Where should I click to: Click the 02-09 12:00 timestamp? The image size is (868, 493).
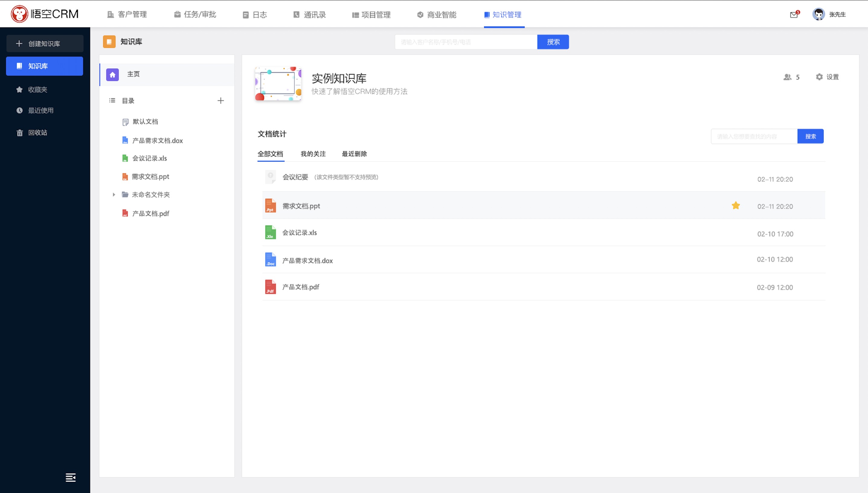(775, 288)
